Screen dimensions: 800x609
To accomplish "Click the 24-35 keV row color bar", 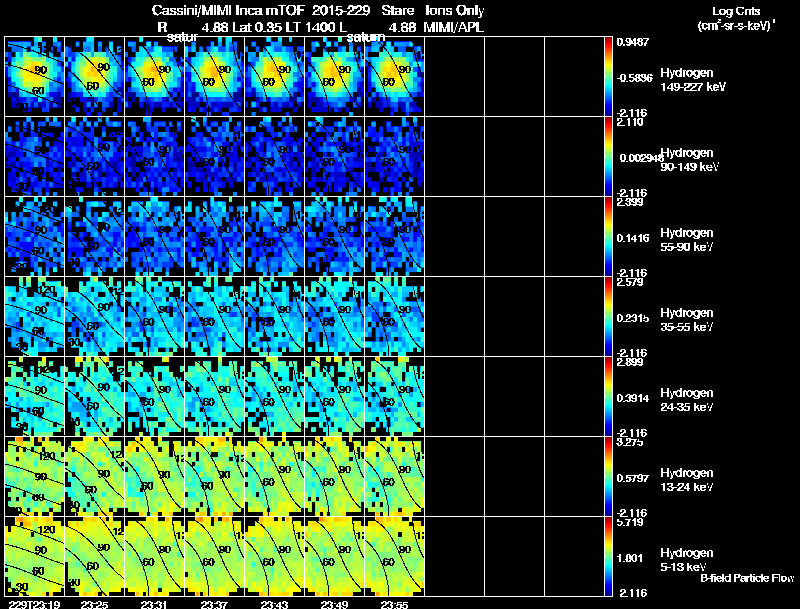I will [608, 397].
